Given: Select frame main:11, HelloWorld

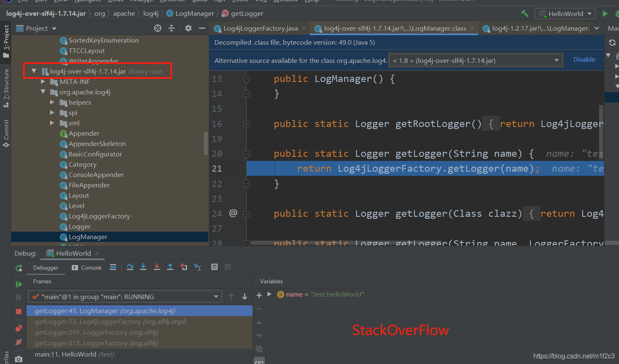Looking at the screenshot, I should tap(140, 354).
